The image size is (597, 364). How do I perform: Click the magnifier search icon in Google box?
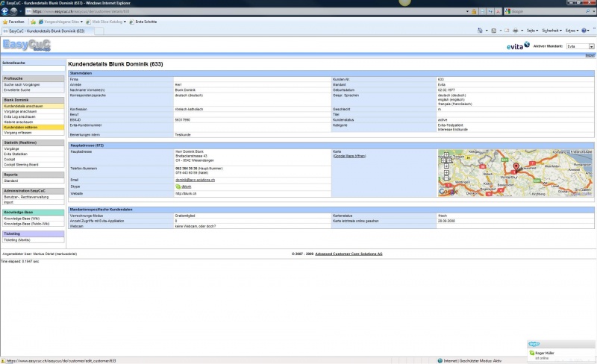pyautogui.click(x=587, y=11)
